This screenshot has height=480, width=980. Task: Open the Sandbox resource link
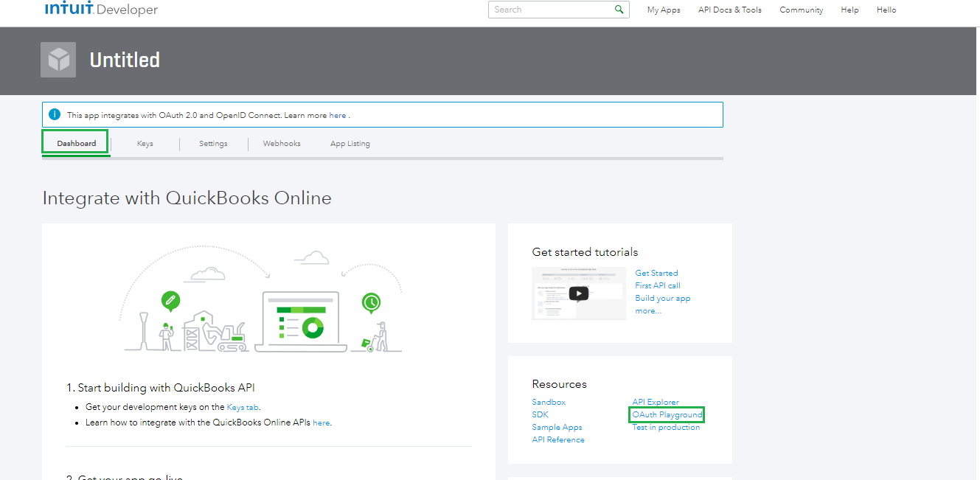click(x=549, y=402)
